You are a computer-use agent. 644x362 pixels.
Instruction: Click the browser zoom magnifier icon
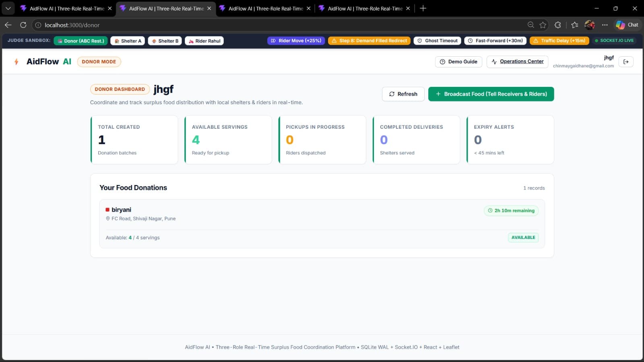(x=531, y=25)
